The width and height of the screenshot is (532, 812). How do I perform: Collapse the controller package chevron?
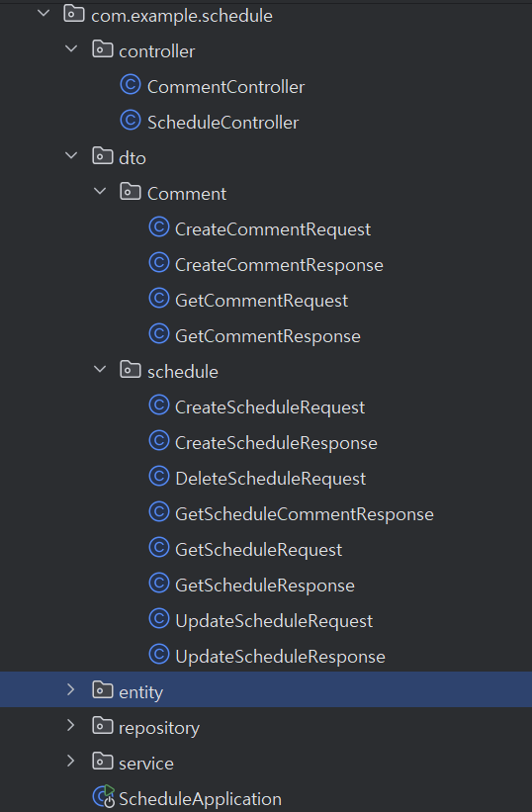71,49
